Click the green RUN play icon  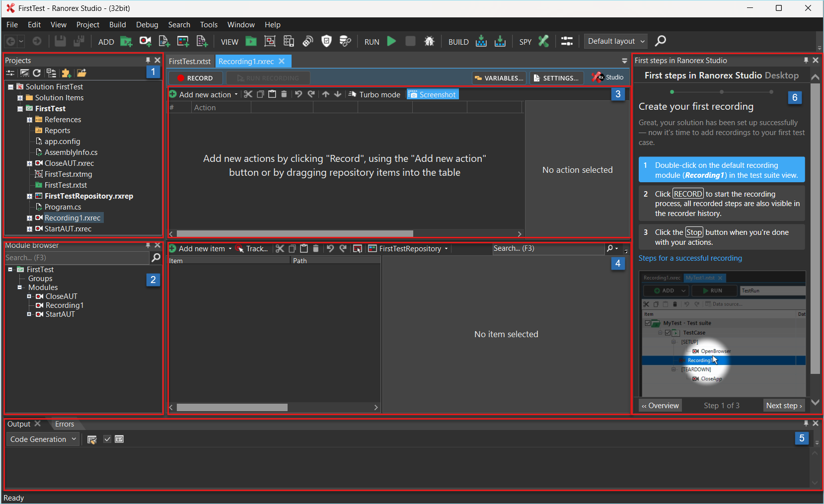click(391, 41)
